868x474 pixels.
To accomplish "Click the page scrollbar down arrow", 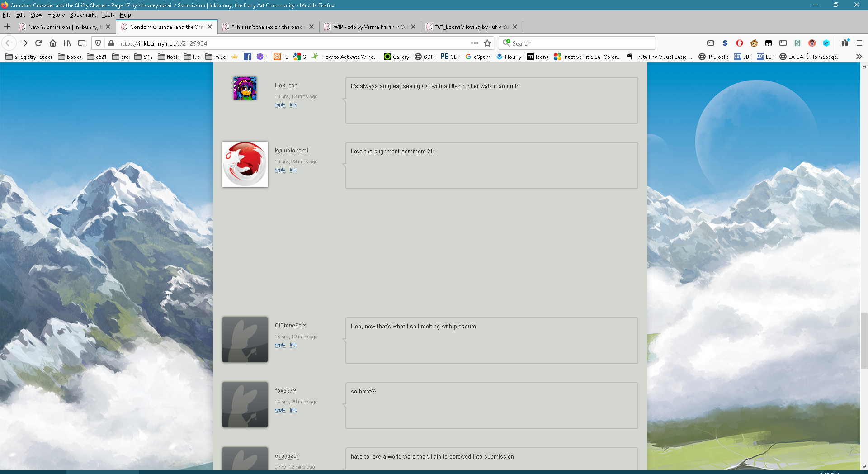I will [864, 466].
